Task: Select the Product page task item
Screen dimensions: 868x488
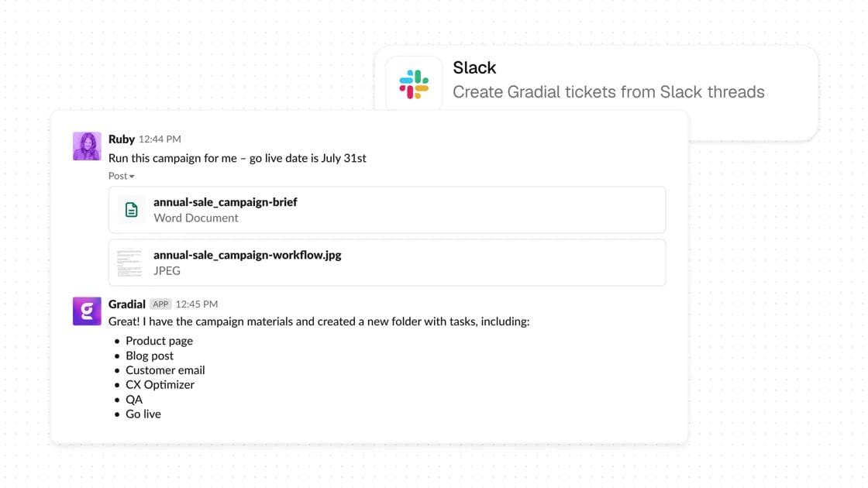Action: 160,341
